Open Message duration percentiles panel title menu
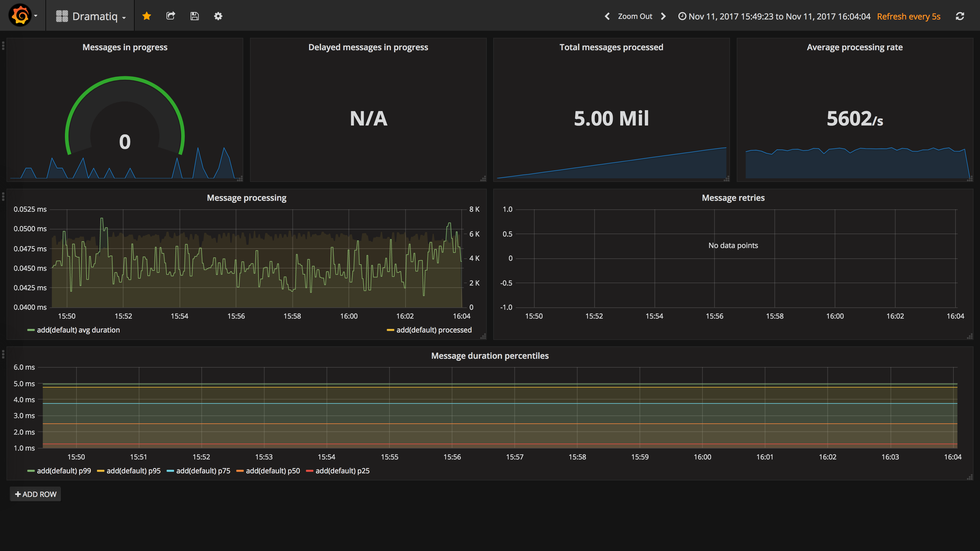This screenshot has width=980, height=551. tap(490, 356)
